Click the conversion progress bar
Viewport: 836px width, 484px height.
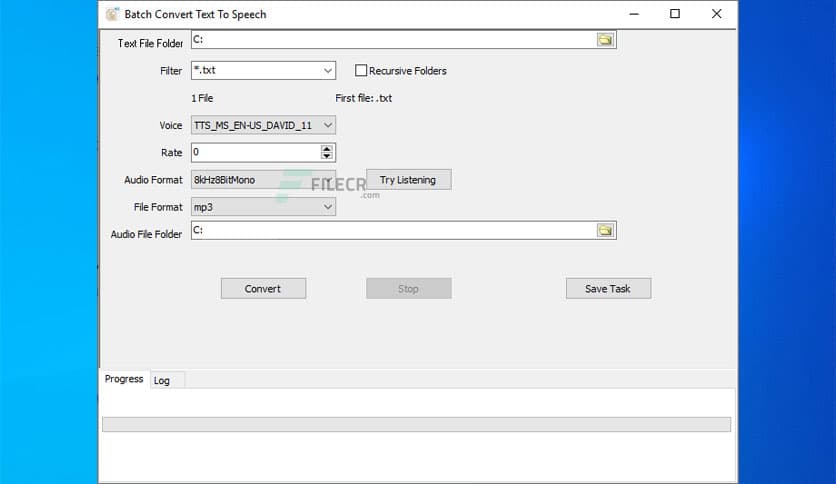pyautogui.click(x=416, y=424)
